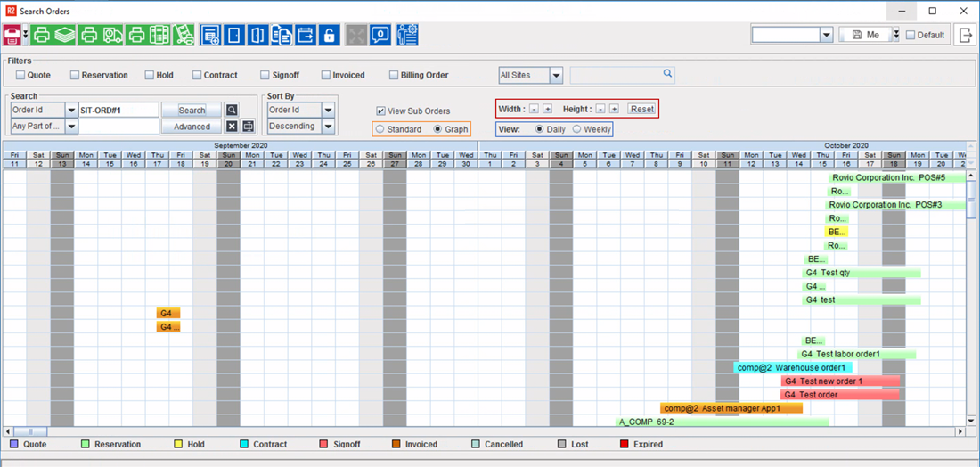
Task: Select the Standard view radio button
Action: pyautogui.click(x=380, y=129)
